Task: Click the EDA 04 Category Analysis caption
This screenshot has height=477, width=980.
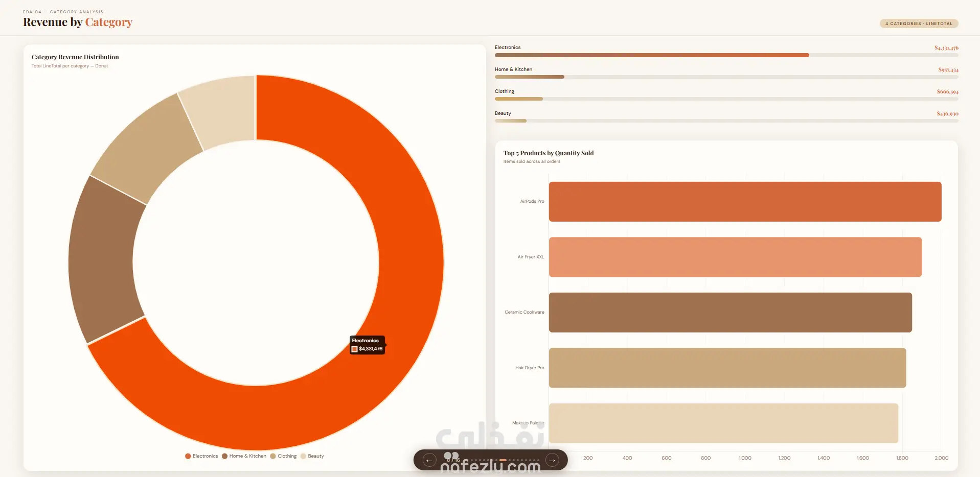Action: coord(63,12)
